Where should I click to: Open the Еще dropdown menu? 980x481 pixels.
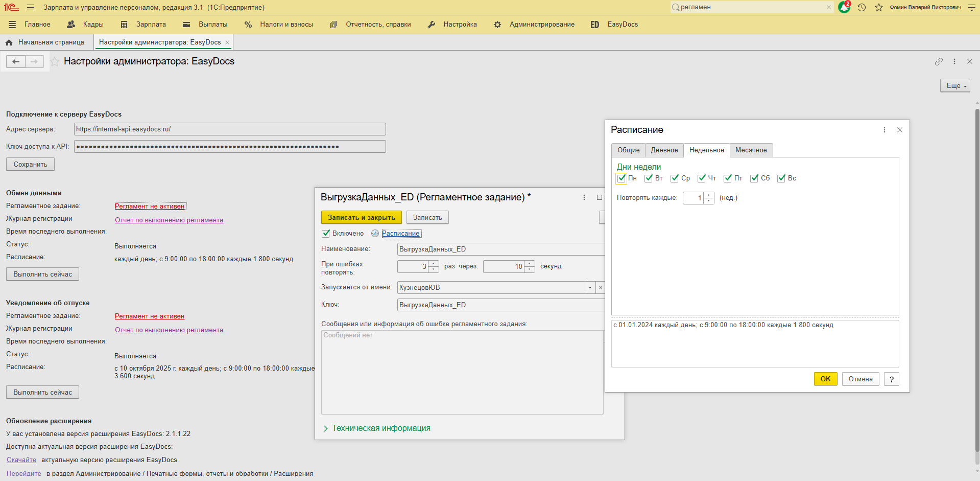pyautogui.click(x=954, y=86)
